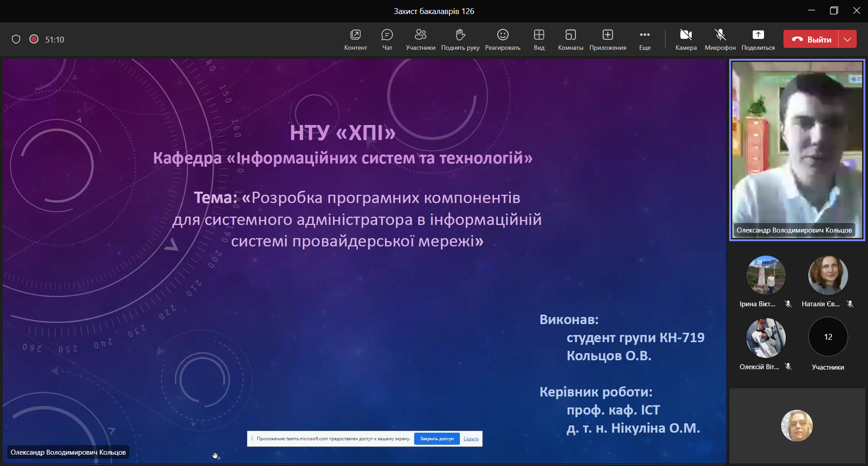This screenshot has width=868, height=466.
Task: Leave the meeting with Выйти
Action: pos(811,39)
